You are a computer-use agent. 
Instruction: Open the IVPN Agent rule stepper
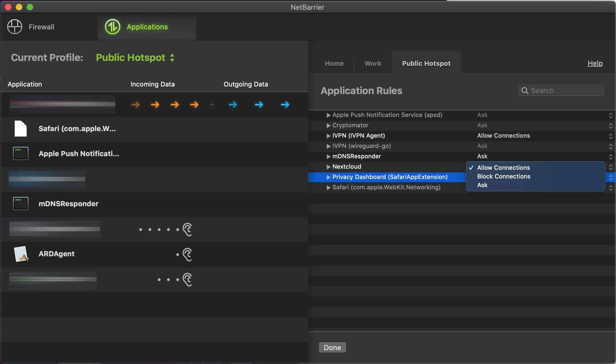pyautogui.click(x=611, y=136)
